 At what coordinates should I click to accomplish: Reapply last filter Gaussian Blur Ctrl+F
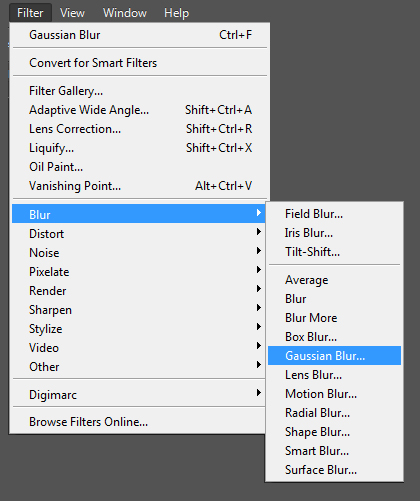(140, 35)
